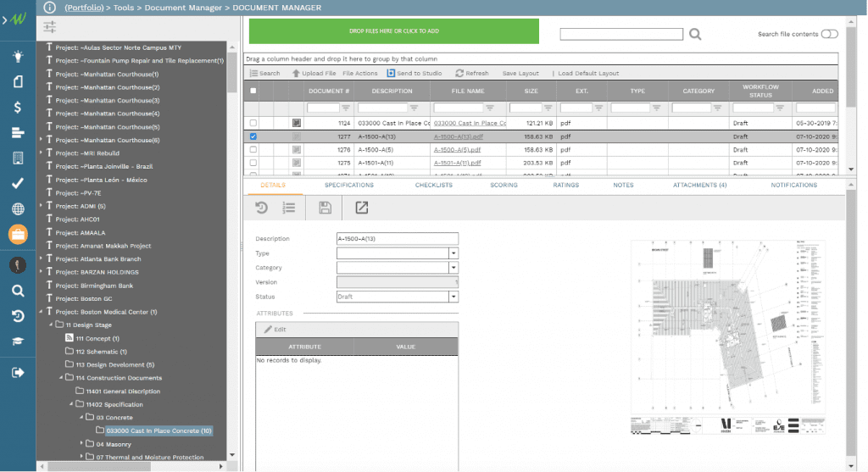Collapse the 114 Construction Documents folder
868x472 pixels.
pyautogui.click(x=61, y=378)
